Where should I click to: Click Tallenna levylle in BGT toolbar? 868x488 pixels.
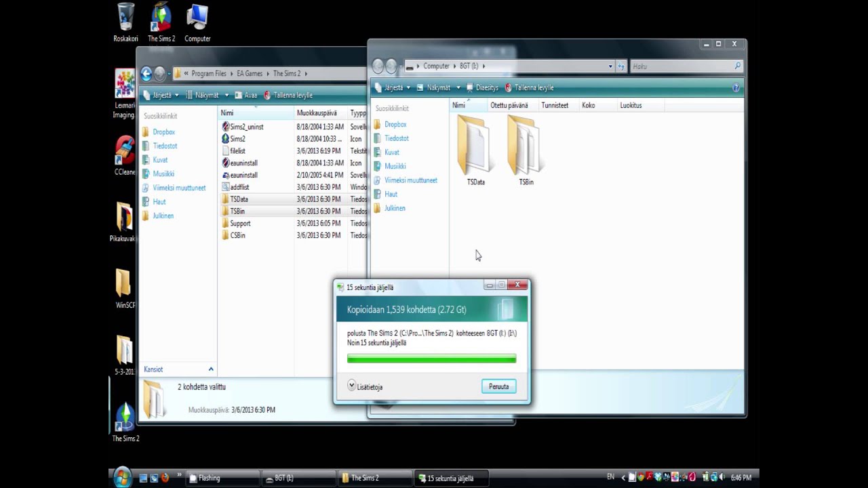(529, 87)
